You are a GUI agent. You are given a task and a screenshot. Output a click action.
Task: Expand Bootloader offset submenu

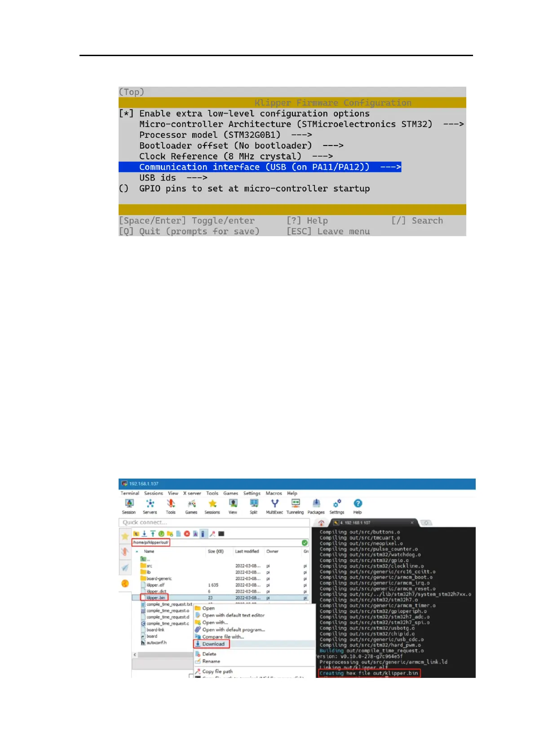(242, 146)
